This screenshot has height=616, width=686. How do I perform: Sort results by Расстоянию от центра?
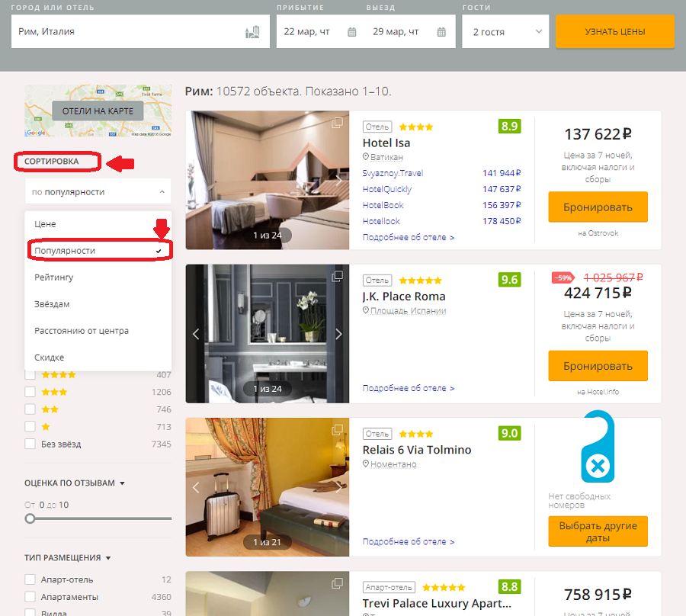click(98, 331)
